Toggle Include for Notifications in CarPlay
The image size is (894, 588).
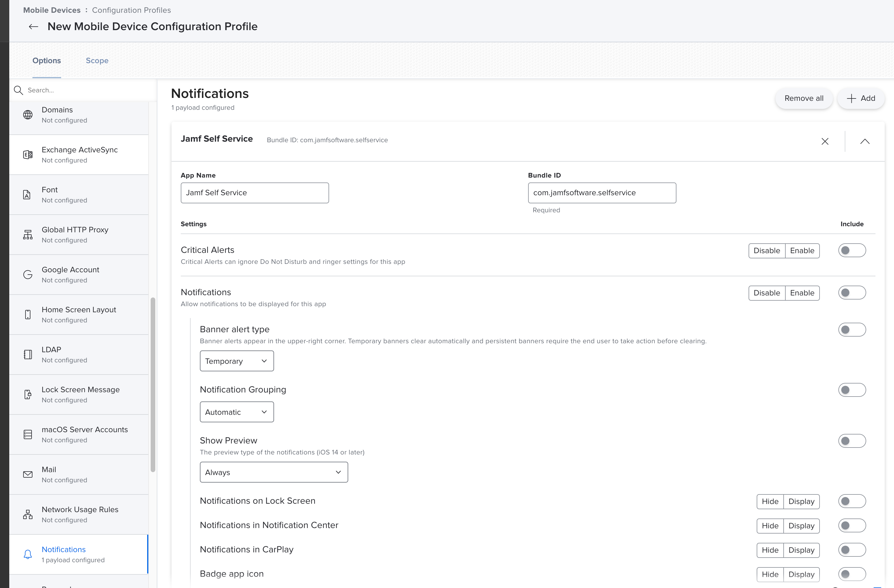(x=852, y=550)
